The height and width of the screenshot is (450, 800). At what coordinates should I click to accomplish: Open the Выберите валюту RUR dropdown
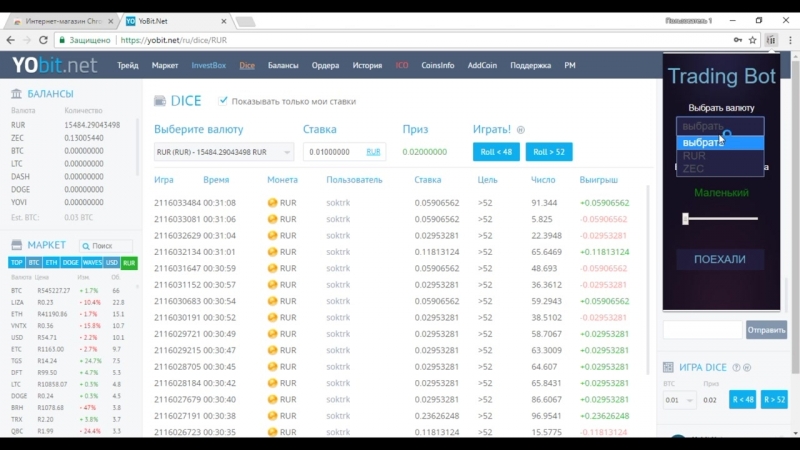point(224,152)
